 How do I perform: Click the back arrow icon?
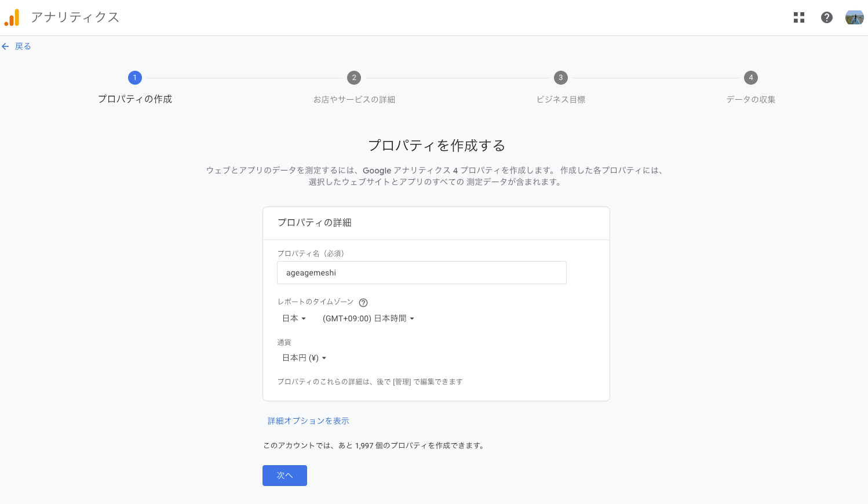6,46
